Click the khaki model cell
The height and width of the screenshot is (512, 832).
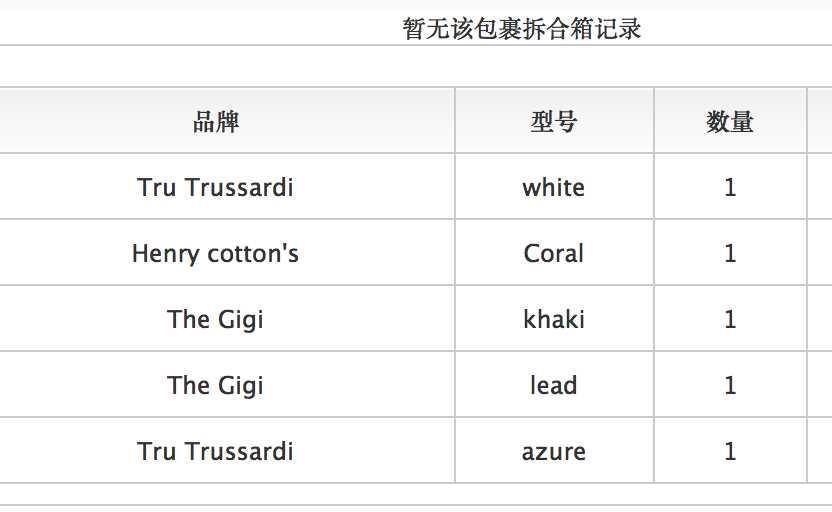click(x=553, y=319)
